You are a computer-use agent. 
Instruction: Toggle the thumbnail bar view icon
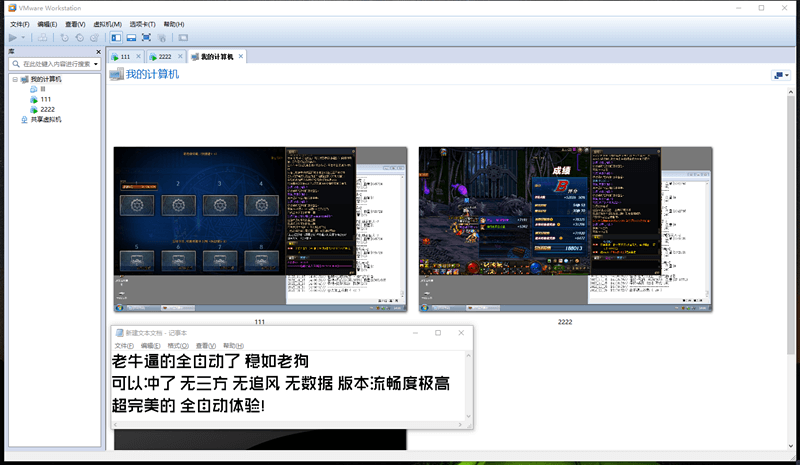131,37
